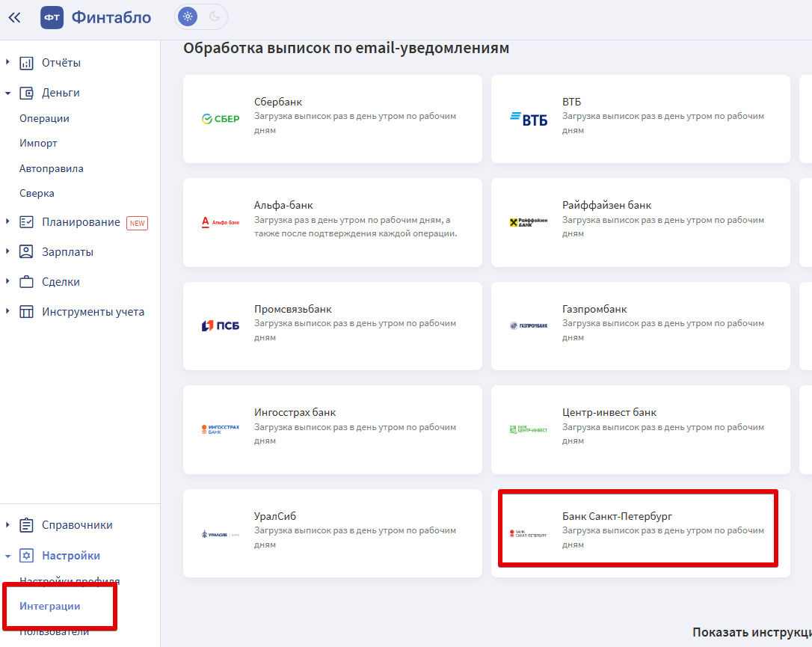812x647 pixels.
Task: Open Планирование menu label
Action: click(81, 222)
